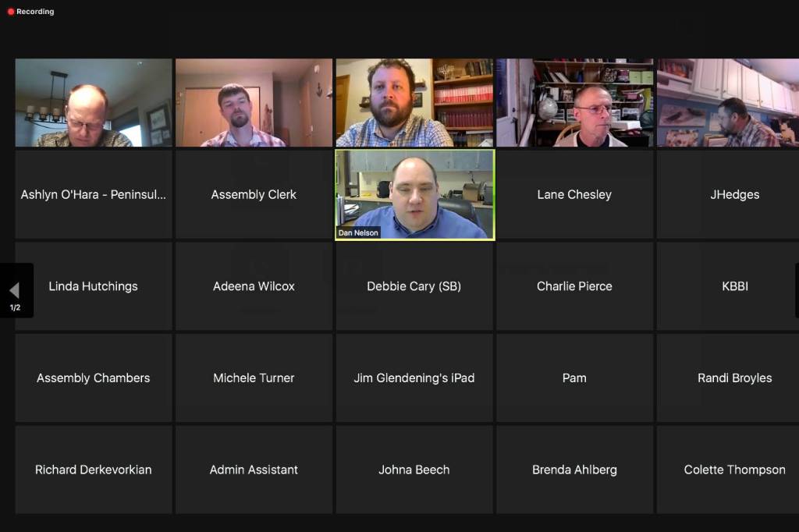Viewport: 799px width, 532px height.
Task: Select Ashlyn O'Hara participant tile
Action: coord(94,195)
